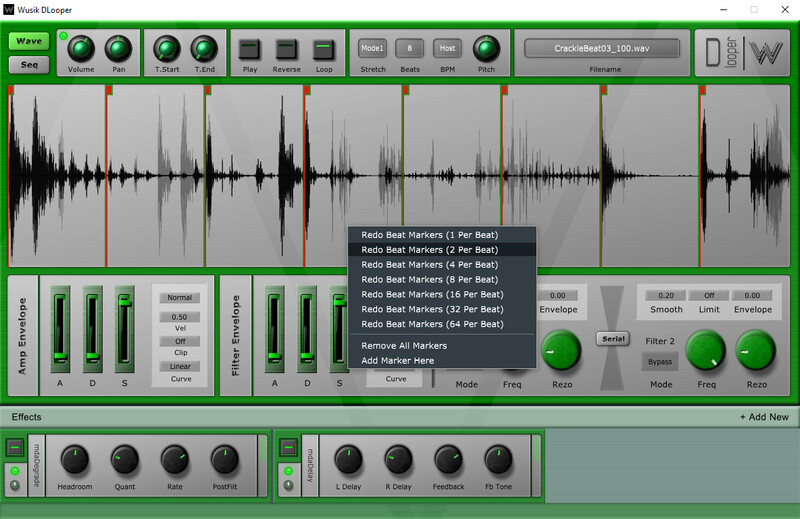Open the BPM Host selector
The width and height of the screenshot is (800, 519).
click(x=447, y=48)
